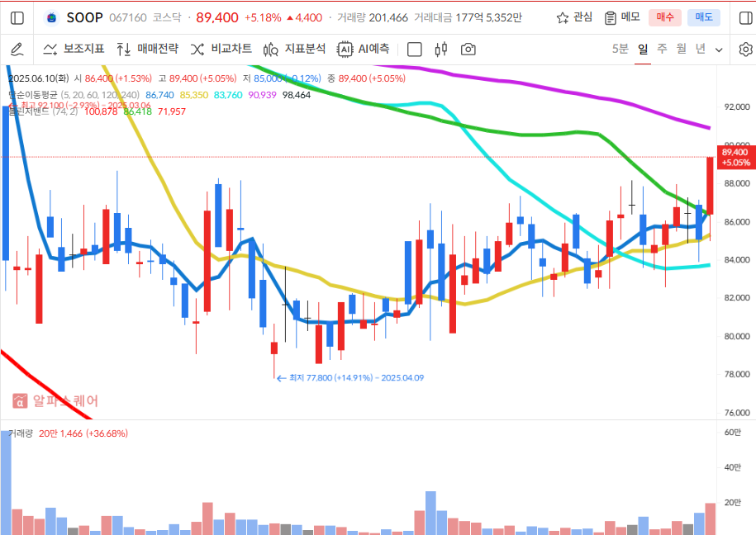Open 비교차트 comparison chart
Screen dimensions: 756x535
(221, 50)
